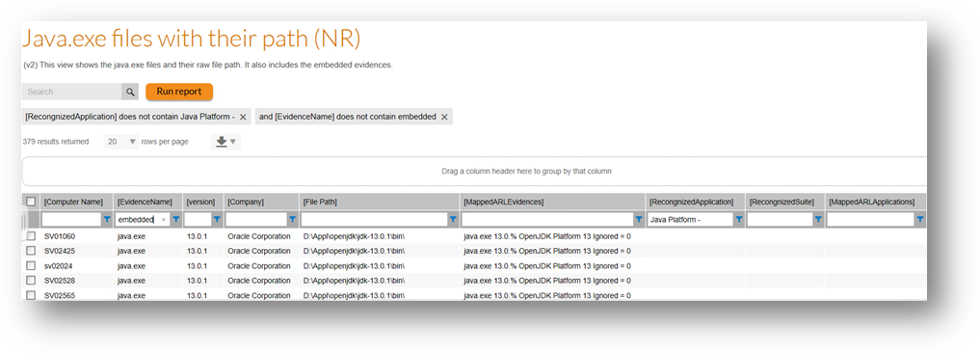The height and width of the screenshot is (354, 980).
Task: Click the SV02565 computer name cell
Action: tap(60, 295)
